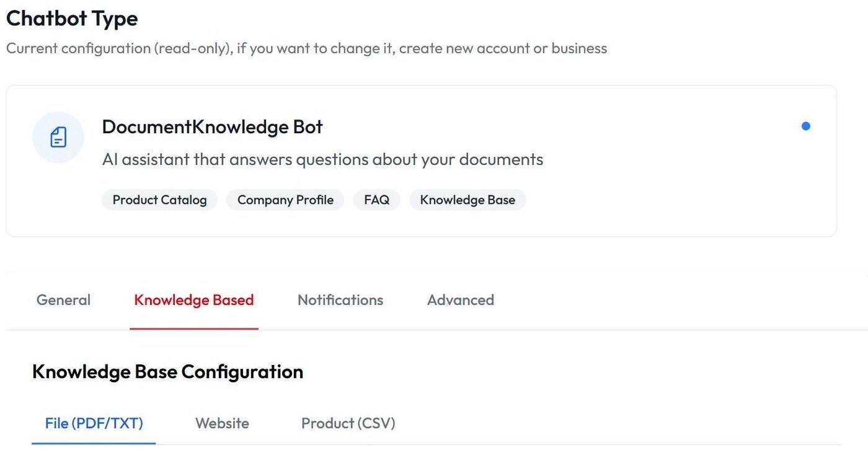Click the Knowledge Base tag chip

point(467,200)
